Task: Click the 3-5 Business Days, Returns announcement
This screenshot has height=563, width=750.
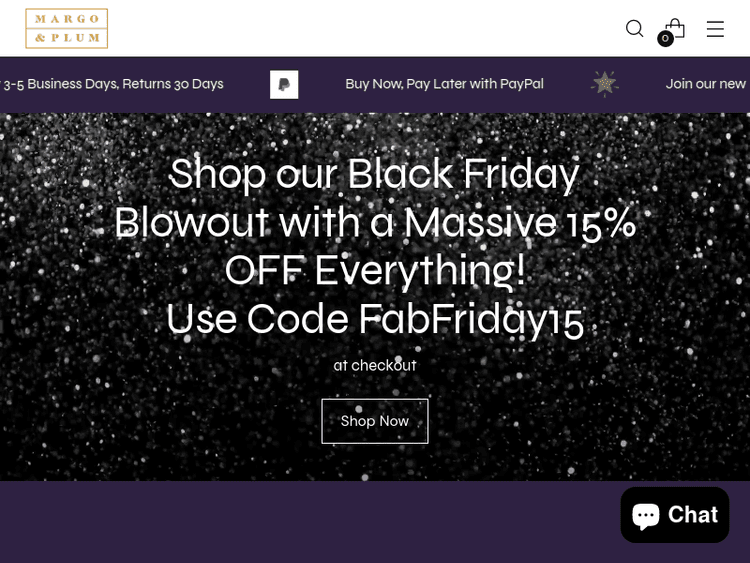Action: click(x=112, y=84)
